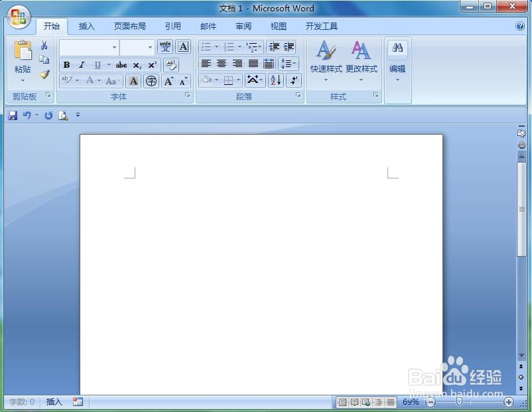Open the Shading paint bucket dropdown
Screen dimensions: 532x412
[217, 80]
